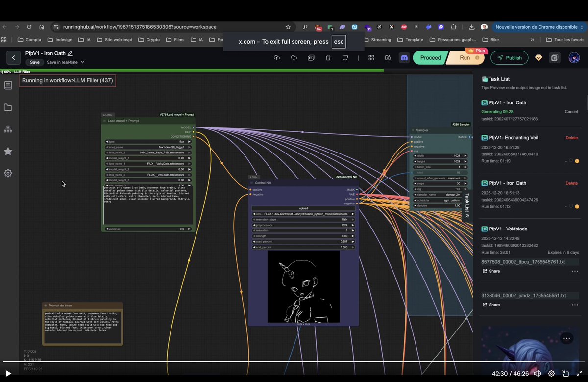Image resolution: width=588 pixels, height=382 pixels.
Task: Change unet_name flux1-dev-Q8_0.gguf field
Action: point(148,147)
